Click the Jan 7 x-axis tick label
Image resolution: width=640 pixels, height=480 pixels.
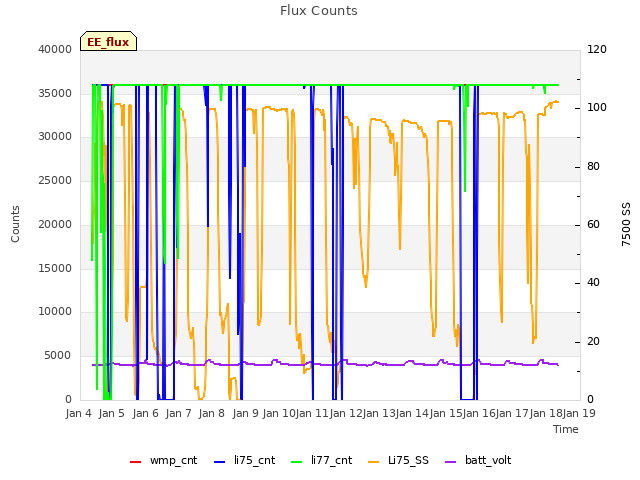pyautogui.click(x=179, y=413)
